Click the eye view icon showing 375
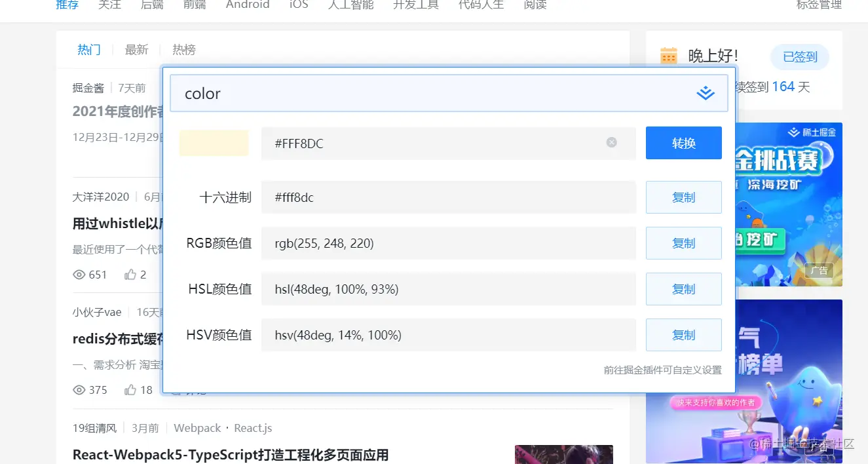The width and height of the screenshot is (868, 464). [x=79, y=390]
